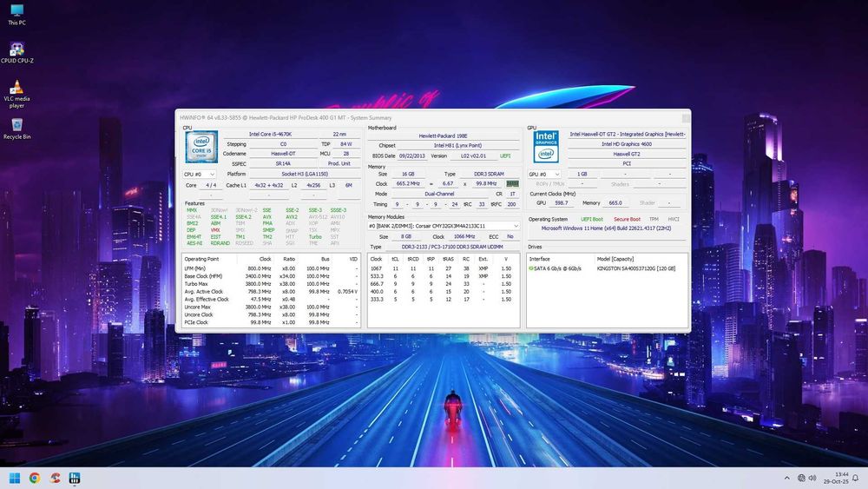Click the Operating Point column header
Image resolution: width=868 pixels, height=489 pixels.
click(201, 259)
